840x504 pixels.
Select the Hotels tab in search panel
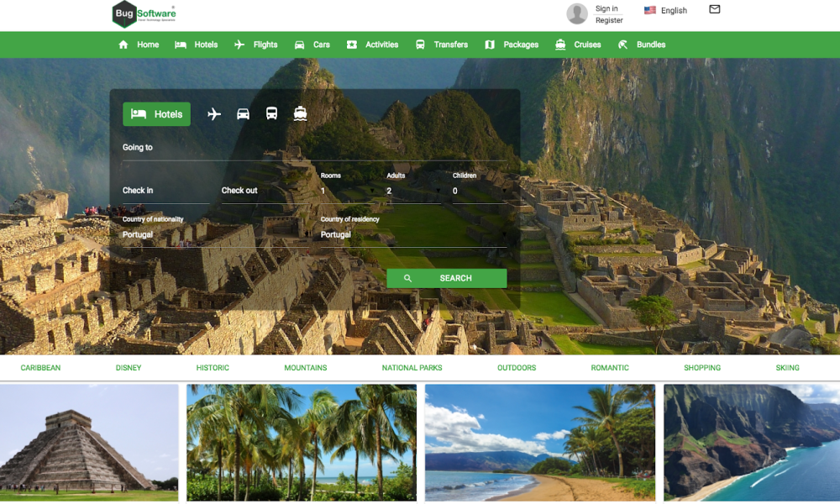(x=157, y=114)
